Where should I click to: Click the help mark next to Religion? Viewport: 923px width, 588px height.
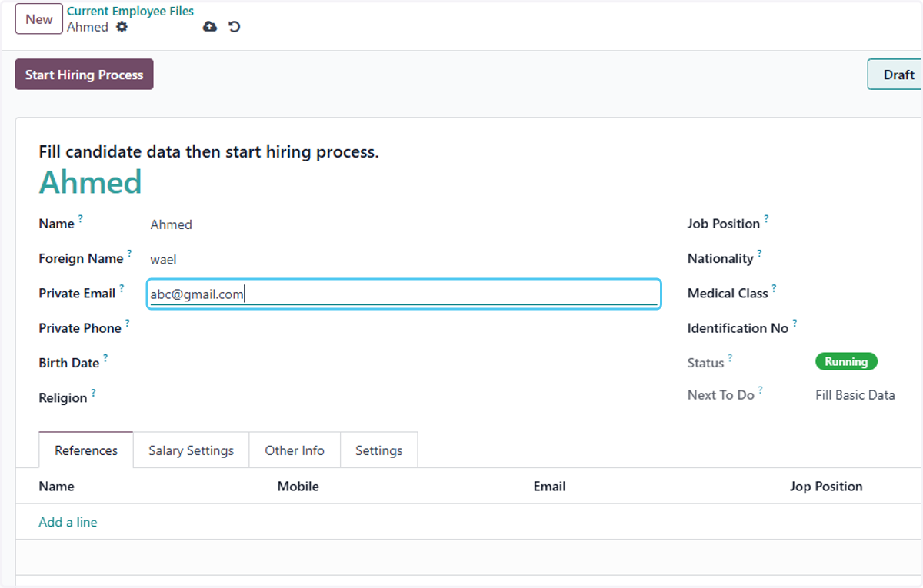[93, 393]
